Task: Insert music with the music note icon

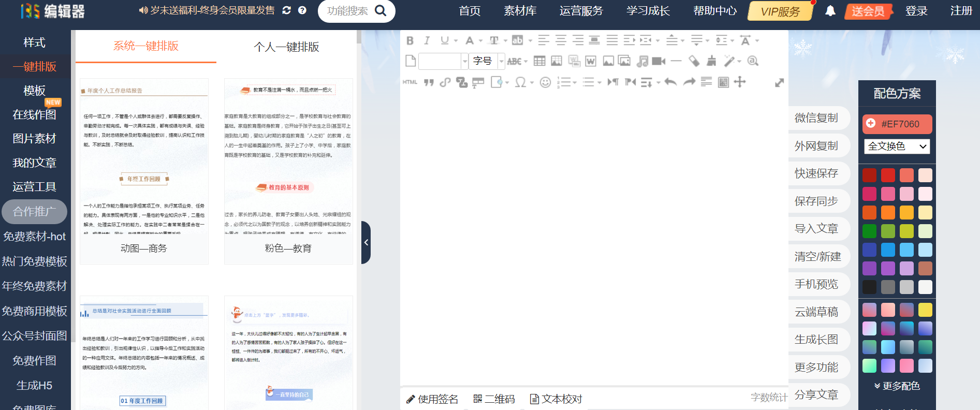Action: coord(642,61)
